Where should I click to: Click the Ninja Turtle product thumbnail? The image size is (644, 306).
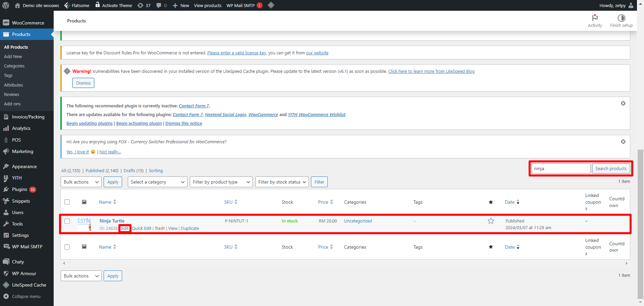tap(84, 224)
